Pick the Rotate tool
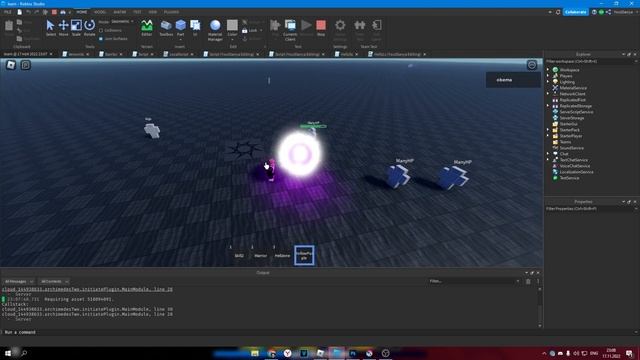The height and width of the screenshot is (360, 640). click(89, 28)
